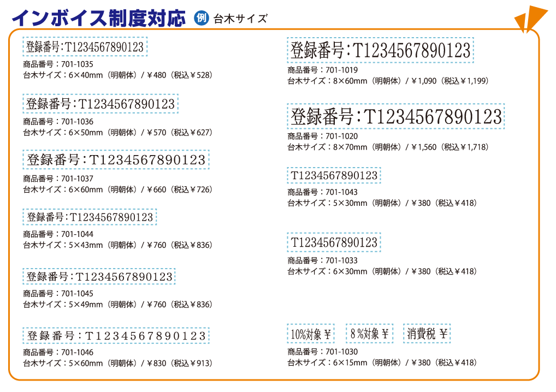
Task: Click the stamp sample above 商品番号 701-1035
Action: [85, 47]
